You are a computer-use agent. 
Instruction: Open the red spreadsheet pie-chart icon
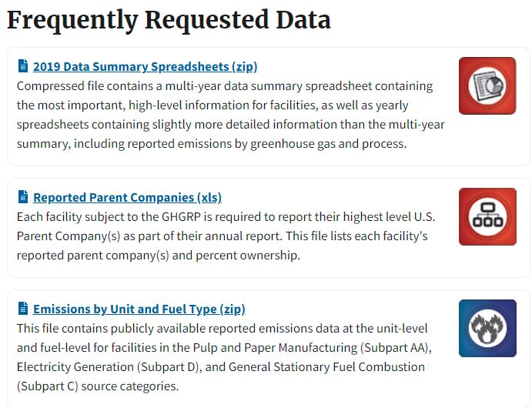coord(487,85)
